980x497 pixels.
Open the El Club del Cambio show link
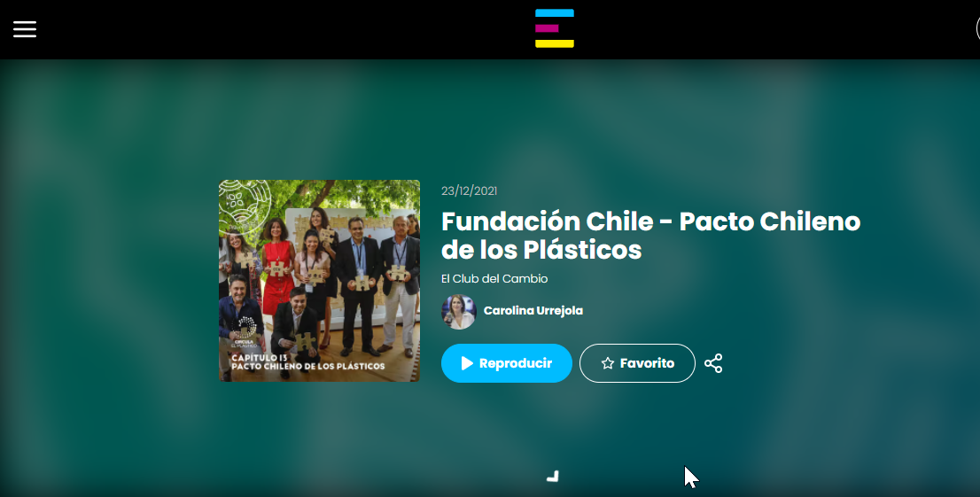click(494, 279)
